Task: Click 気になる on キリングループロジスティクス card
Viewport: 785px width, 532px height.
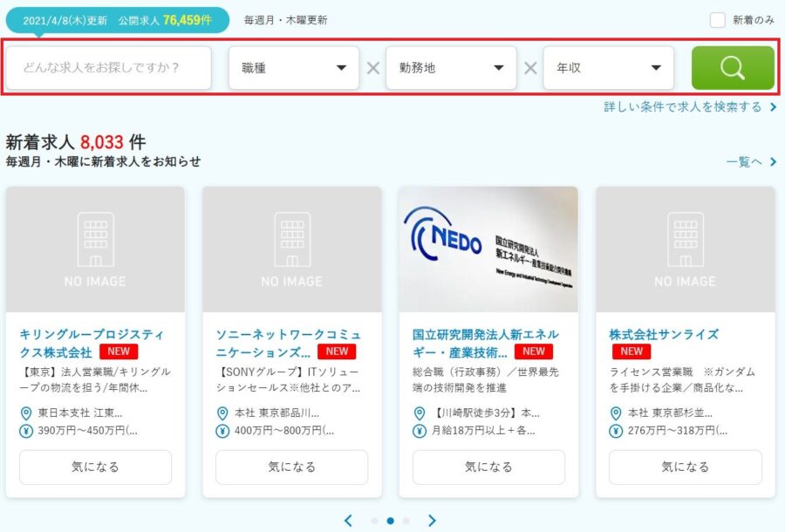Action: pos(95,467)
